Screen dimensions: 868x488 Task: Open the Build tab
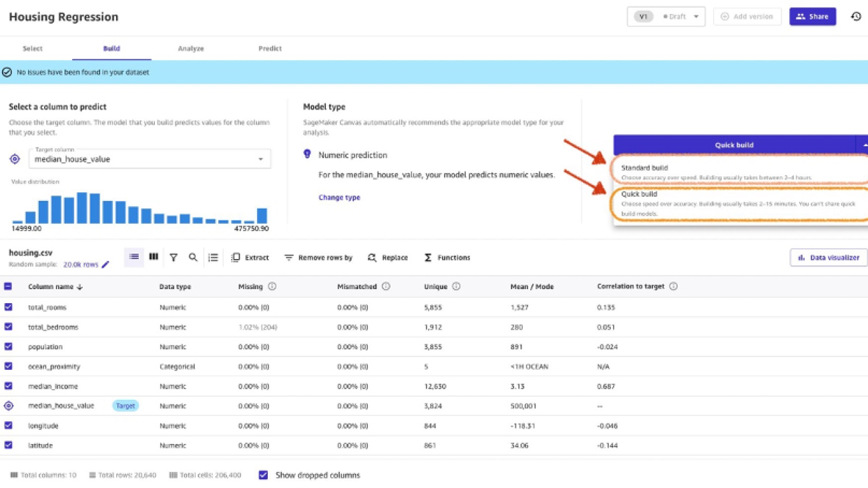112,49
